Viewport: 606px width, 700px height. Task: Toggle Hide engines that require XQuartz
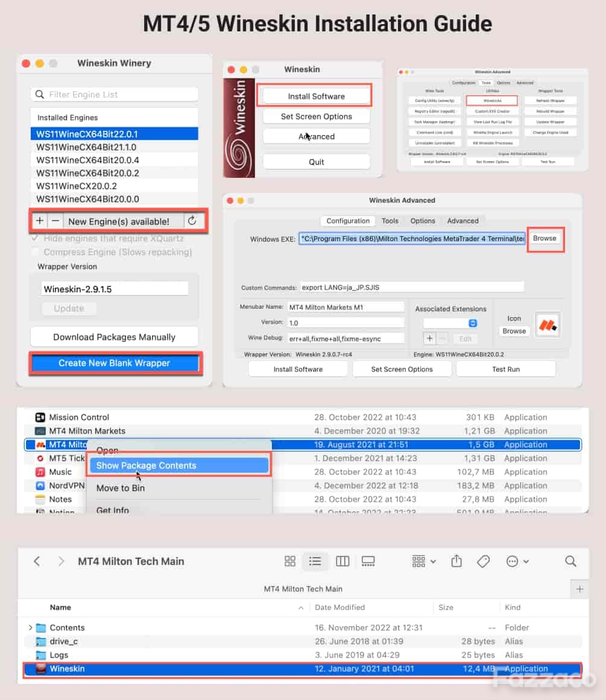(x=35, y=238)
